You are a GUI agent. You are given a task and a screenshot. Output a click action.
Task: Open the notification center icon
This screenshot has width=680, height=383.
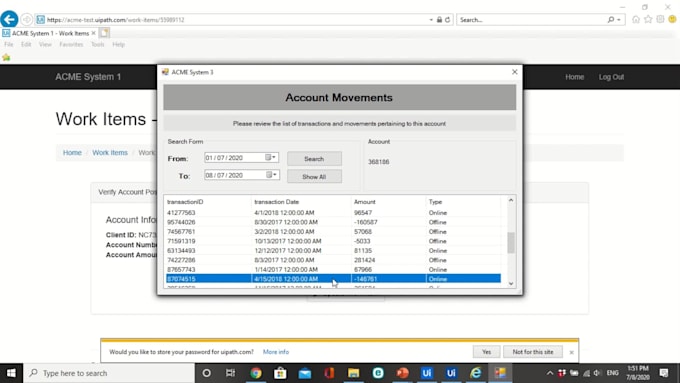click(664, 373)
